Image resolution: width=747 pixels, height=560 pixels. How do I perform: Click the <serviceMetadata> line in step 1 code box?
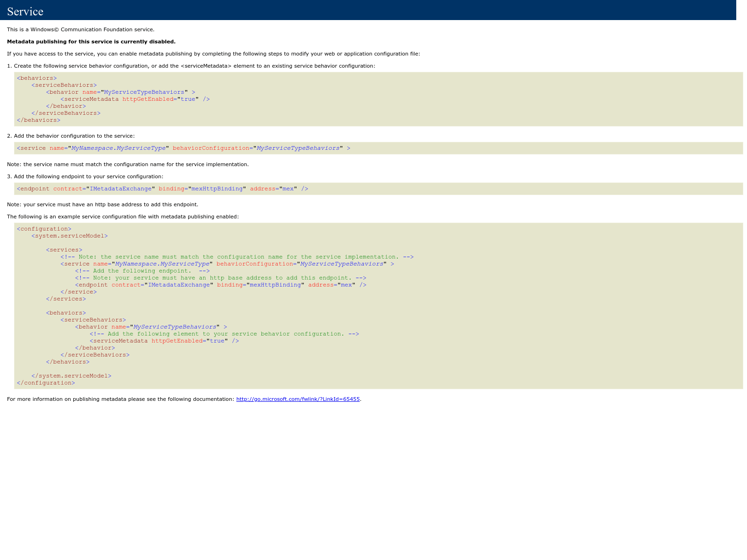pos(135,99)
